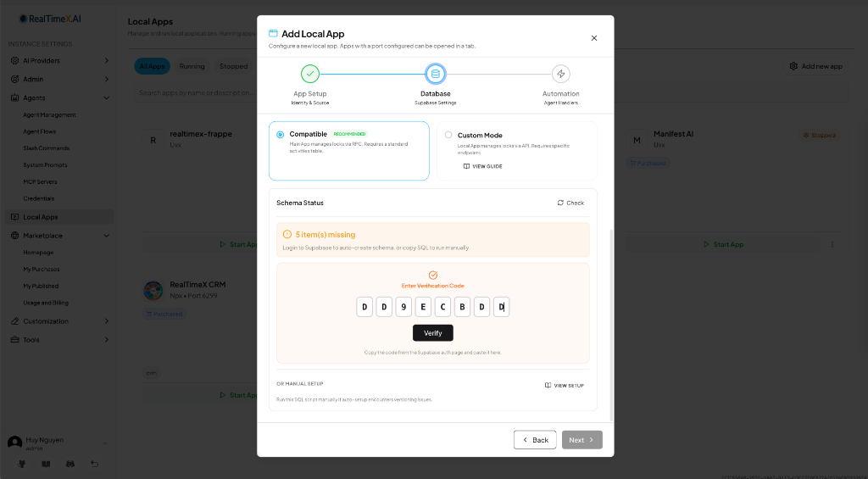The height and width of the screenshot is (479, 868).
Task: Open My Published in sidebar
Action: click(41, 287)
